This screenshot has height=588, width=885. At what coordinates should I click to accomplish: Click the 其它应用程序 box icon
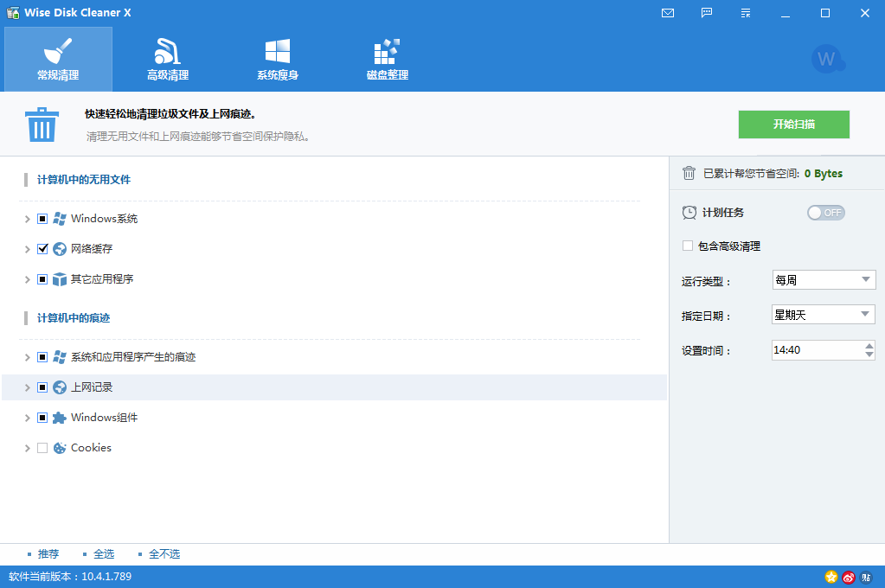coord(60,279)
